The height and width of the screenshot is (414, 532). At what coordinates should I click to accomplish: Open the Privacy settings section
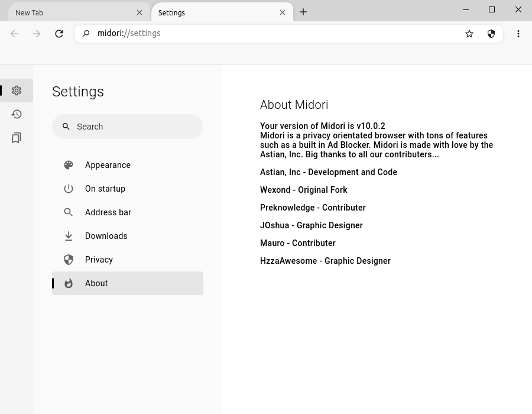[99, 260]
